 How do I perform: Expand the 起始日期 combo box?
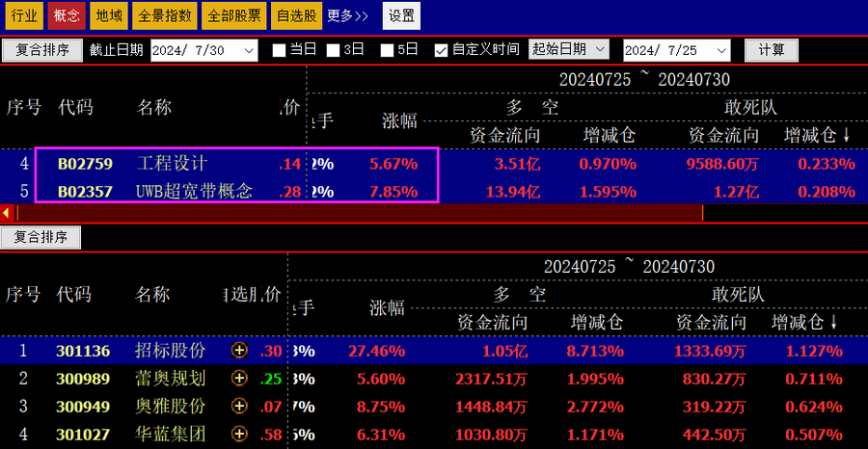(599, 49)
